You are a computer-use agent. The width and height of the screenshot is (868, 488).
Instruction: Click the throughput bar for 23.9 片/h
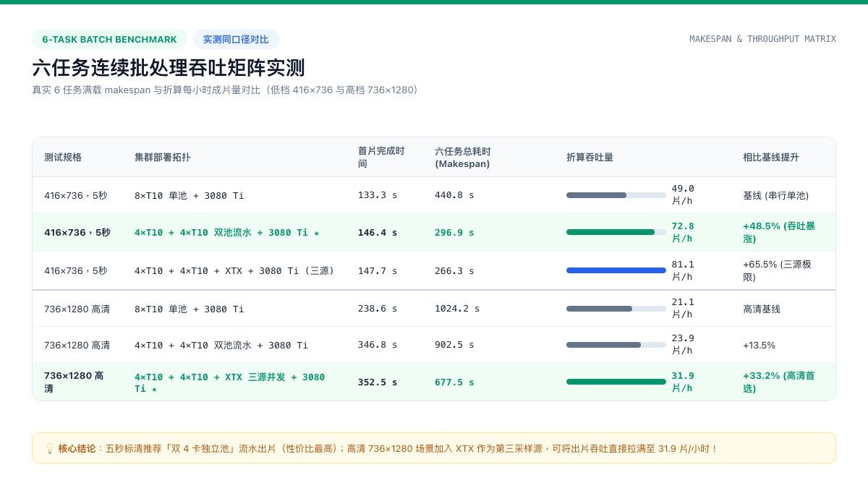pos(616,345)
